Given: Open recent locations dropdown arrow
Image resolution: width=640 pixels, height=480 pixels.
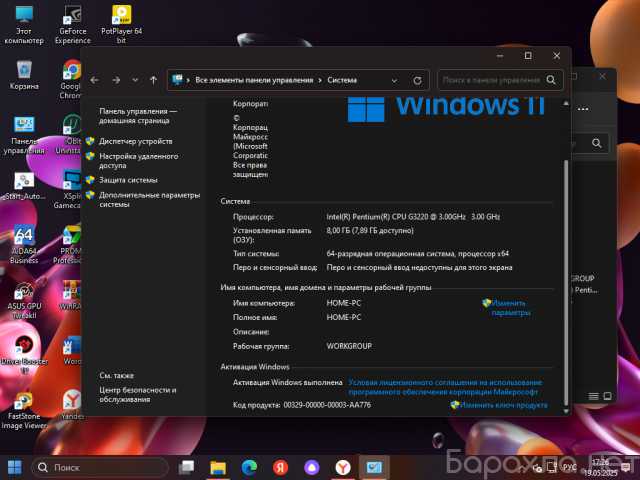Looking at the screenshot, I should tap(135, 80).
